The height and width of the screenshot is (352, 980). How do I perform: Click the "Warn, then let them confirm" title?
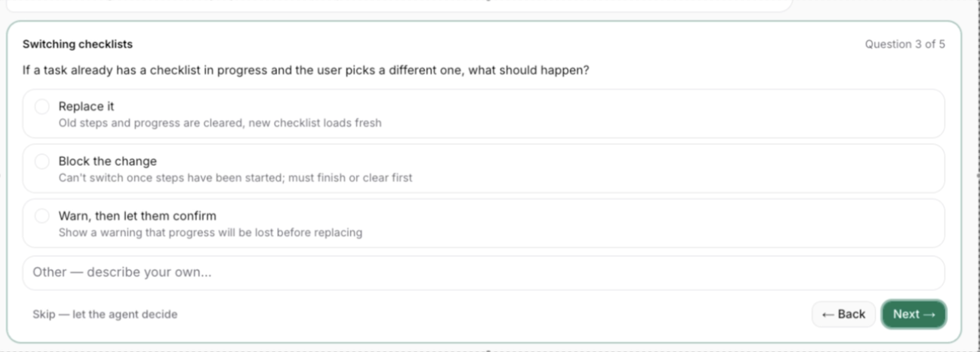137,216
